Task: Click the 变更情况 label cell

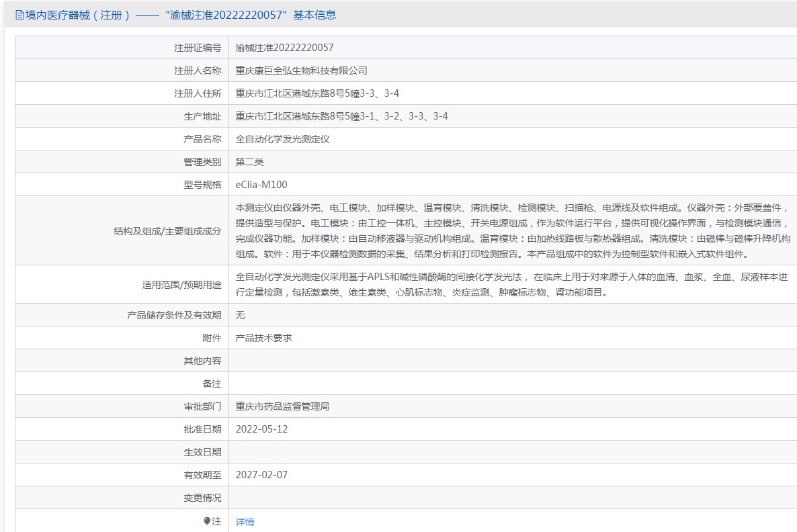Action: [x=122, y=498]
